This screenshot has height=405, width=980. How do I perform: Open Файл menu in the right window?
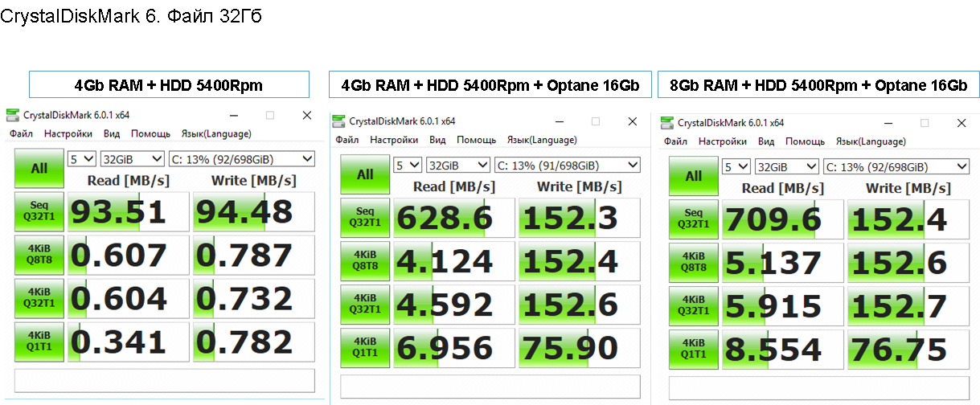tap(676, 141)
